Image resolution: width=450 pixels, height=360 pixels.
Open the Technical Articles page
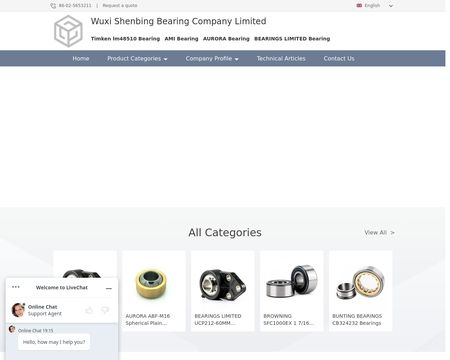point(281,59)
